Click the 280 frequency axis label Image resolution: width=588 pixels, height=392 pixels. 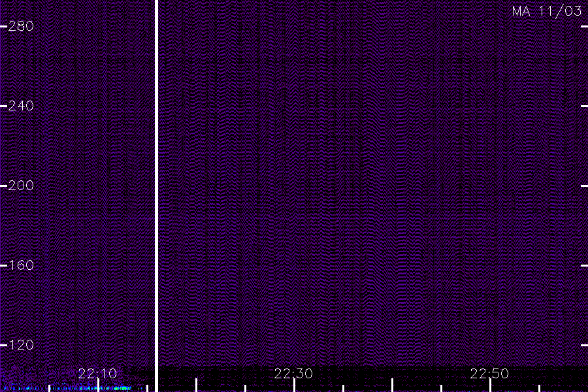(21, 26)
